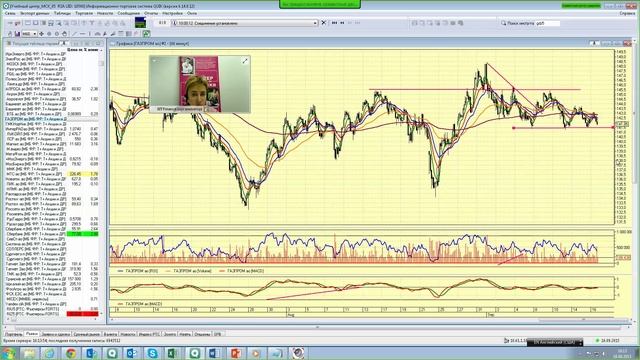
Task: Open the Экспорт данных menu
Action: [x=34, y=13]
